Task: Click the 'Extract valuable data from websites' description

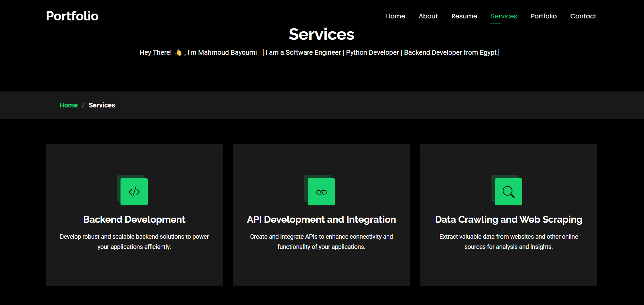Action: point(509,241)
